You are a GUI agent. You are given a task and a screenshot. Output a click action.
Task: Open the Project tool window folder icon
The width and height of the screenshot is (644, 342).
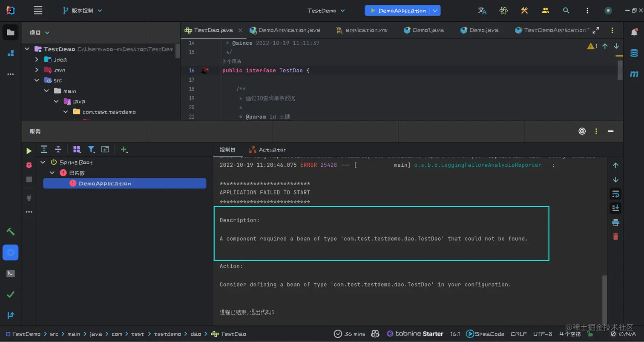(x=11, y=32)
